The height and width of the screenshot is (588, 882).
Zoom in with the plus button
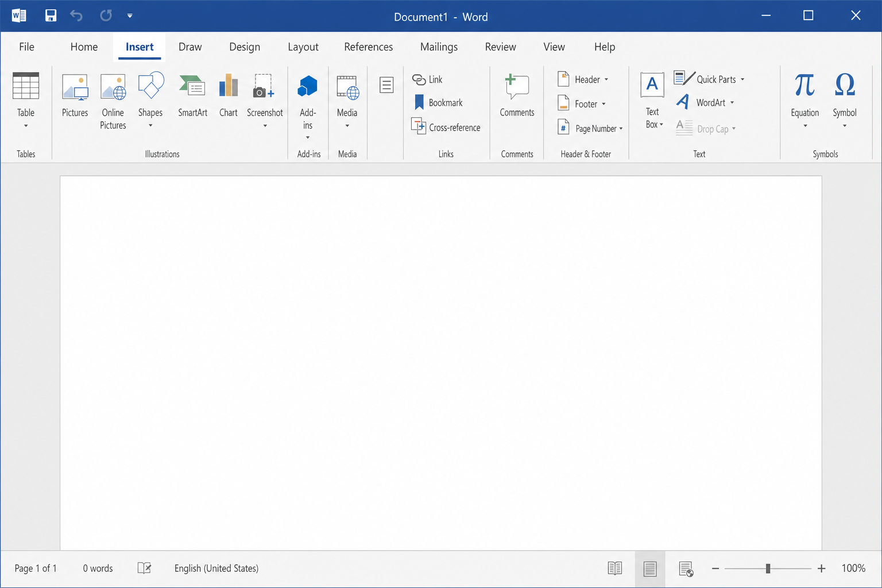click(x=822, y=568)
